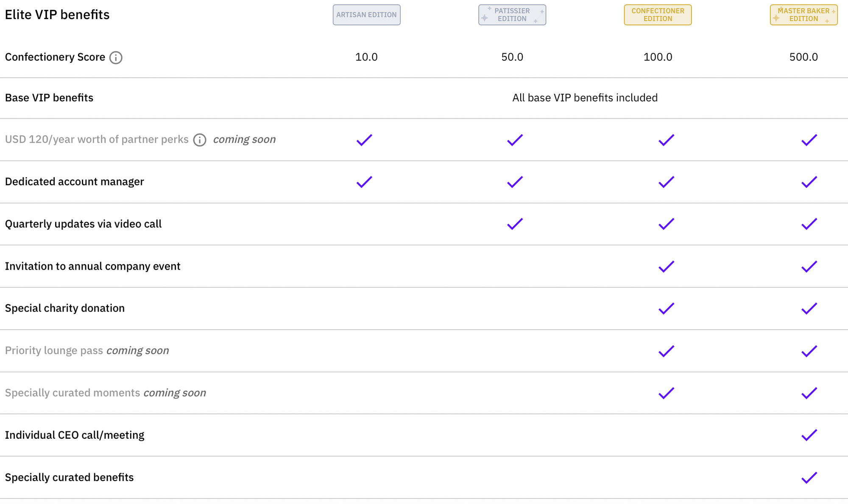
Task: Click Confectioner checkmark for special charity donation
Action: [666, 308]
